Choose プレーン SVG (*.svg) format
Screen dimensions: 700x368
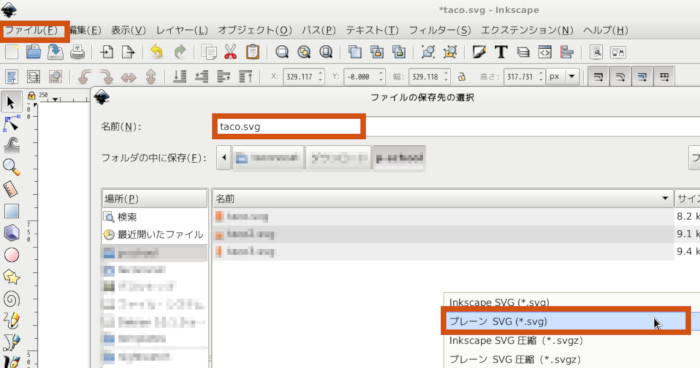point(566,321)
